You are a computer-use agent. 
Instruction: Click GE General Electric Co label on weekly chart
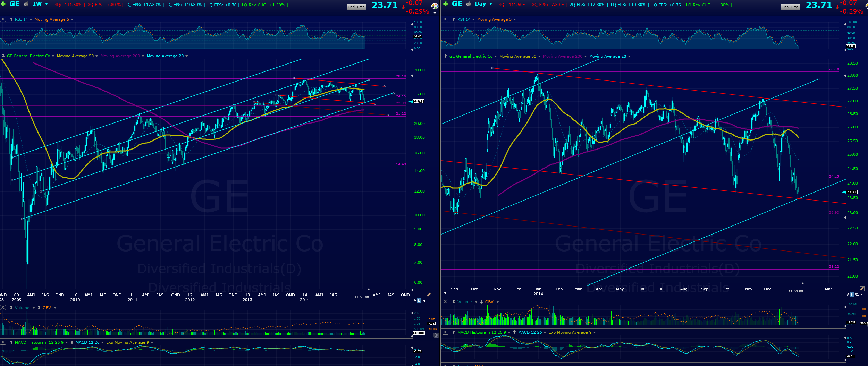tap(28, 56)
